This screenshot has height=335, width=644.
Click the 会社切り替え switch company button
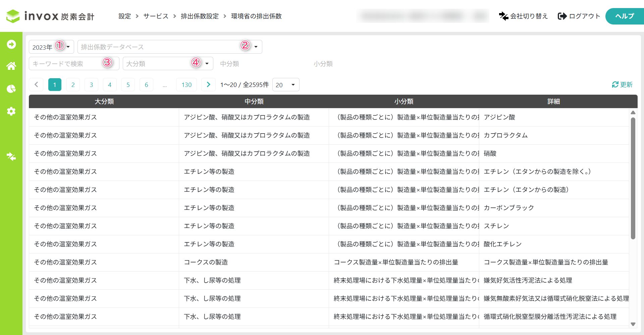pos(523,16)
